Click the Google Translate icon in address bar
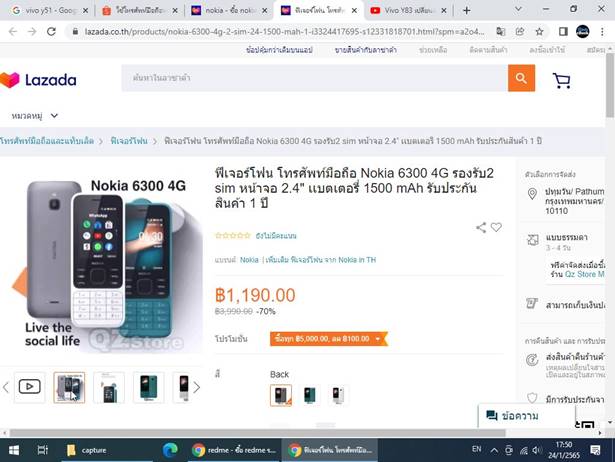Screen dimensions: 615x462 tap(500, 32)
